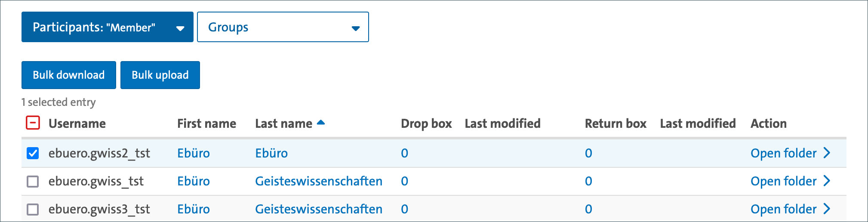Select the ebuero.gwiss_tst row checkbox
868x222 pixels.
[x=33, y=181]
